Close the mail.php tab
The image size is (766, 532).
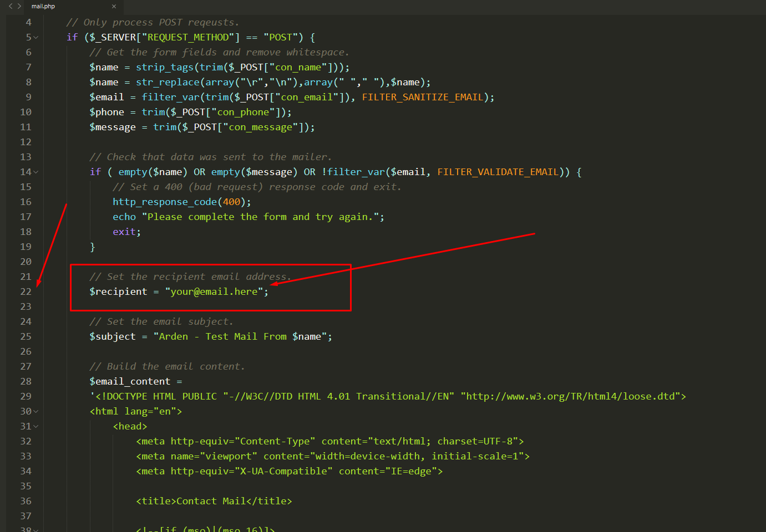pyautogui.click(x=114, y=7)
